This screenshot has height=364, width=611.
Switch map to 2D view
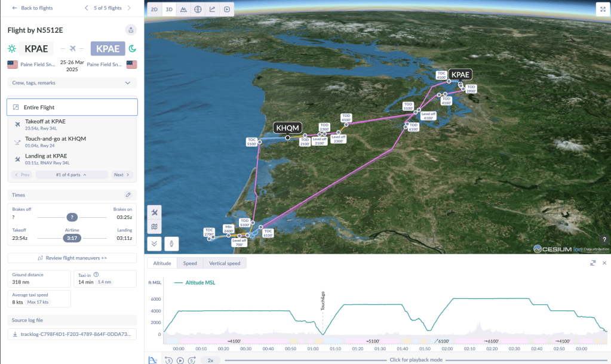pyautogui.click(x=155, y=10)
